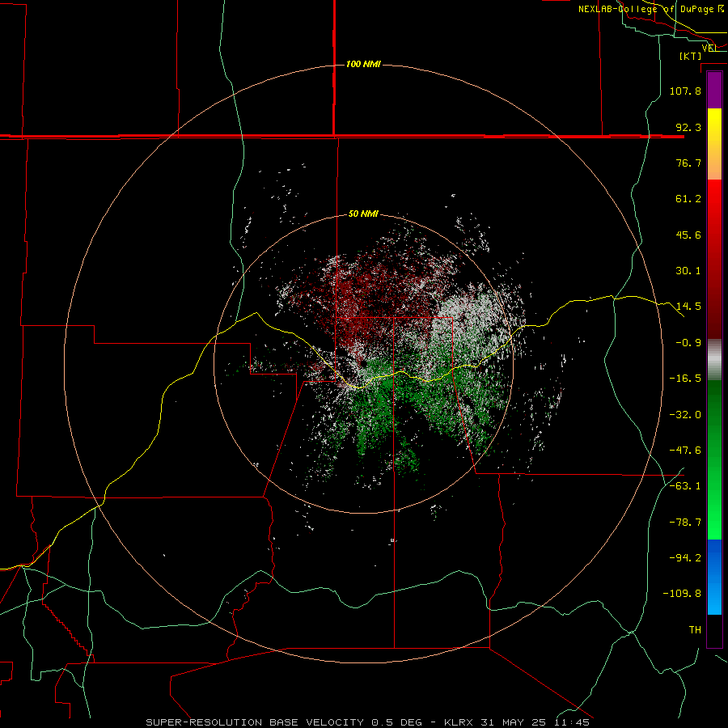The height and width of the screenshot is (728, 728).
Task: Click the gray near-zero segment of color bar
Action: 714,360
